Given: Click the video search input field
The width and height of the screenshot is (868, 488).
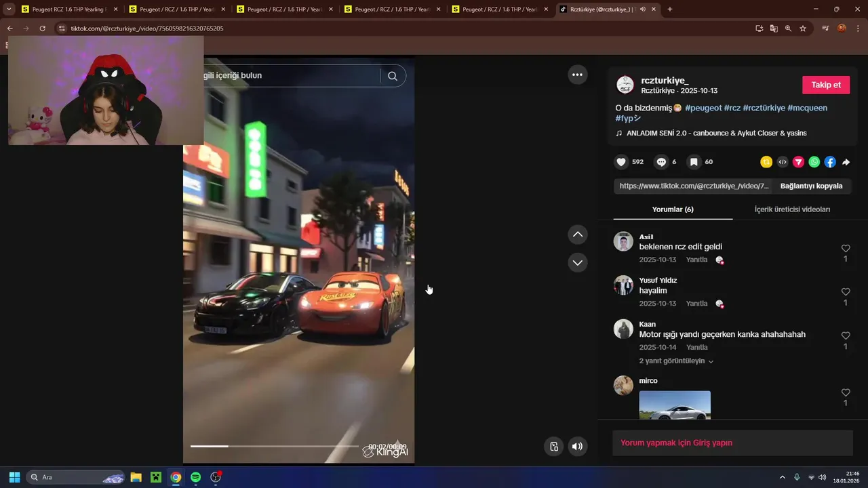Looking at the screenshot, I should pyautogui.click(x=292, y=75).
